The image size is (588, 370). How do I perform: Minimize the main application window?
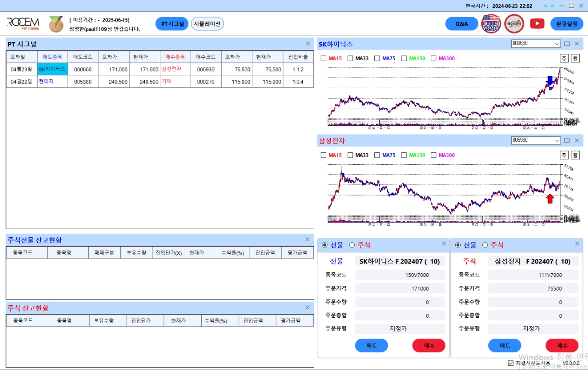coord(561,6)
